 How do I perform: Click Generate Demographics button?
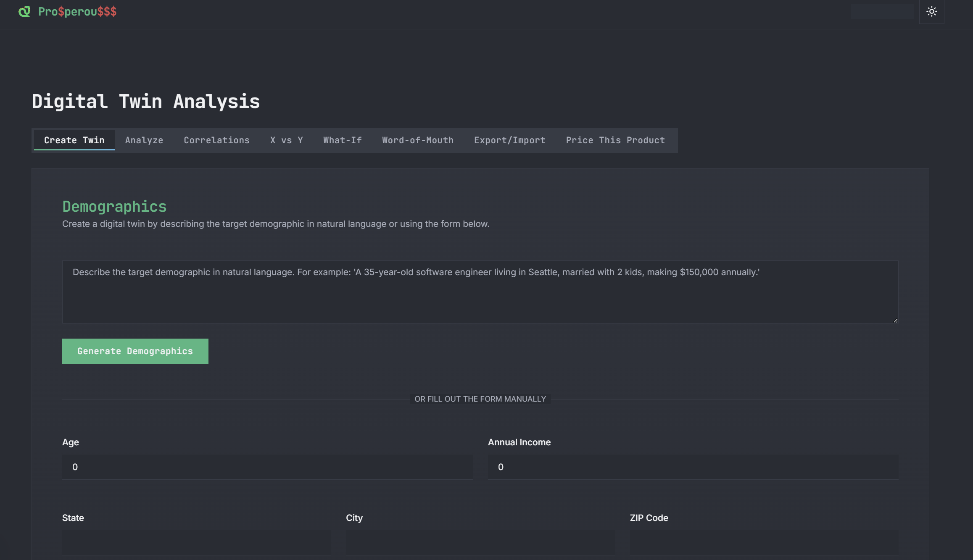coord(135,351)
